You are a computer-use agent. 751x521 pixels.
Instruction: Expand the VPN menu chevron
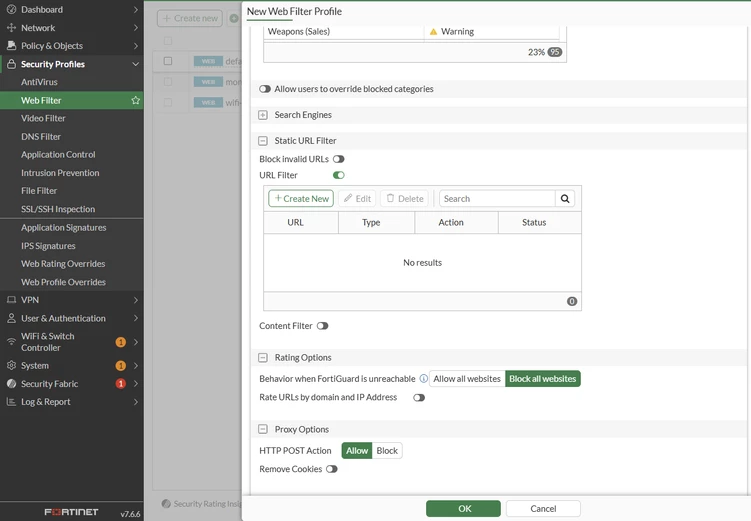[x=136, y=300]
